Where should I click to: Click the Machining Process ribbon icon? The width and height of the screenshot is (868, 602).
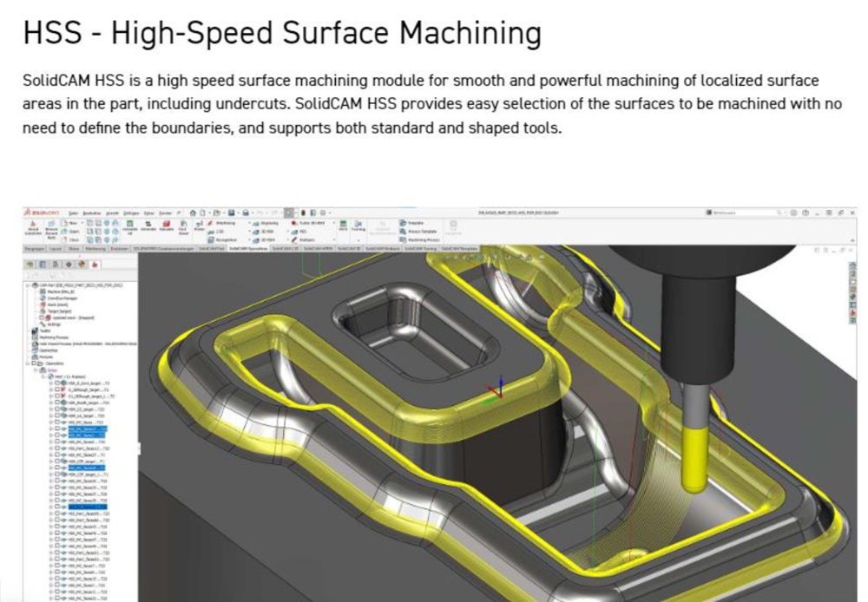pos(403,239)
